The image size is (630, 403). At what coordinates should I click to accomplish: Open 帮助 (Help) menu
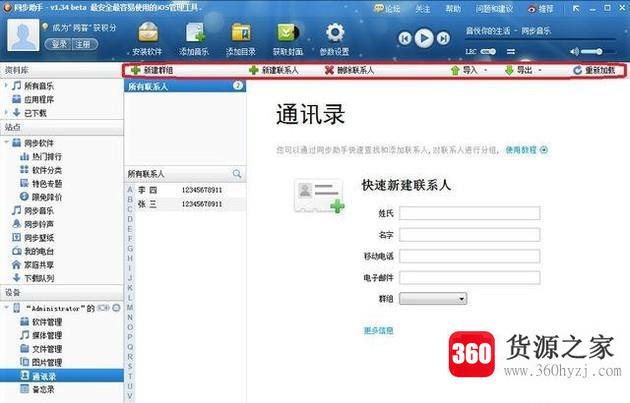453,8
